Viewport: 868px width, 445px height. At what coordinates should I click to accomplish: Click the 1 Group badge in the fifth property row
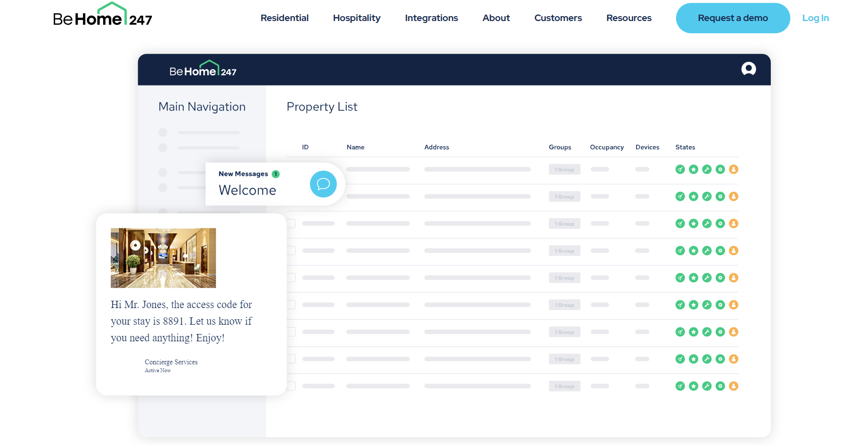[x=564, y=278]
